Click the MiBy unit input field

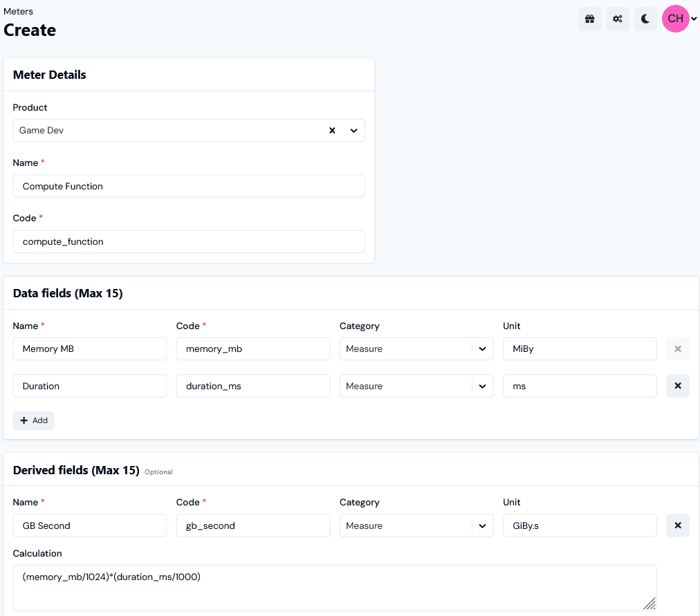[x=579, y=348]
